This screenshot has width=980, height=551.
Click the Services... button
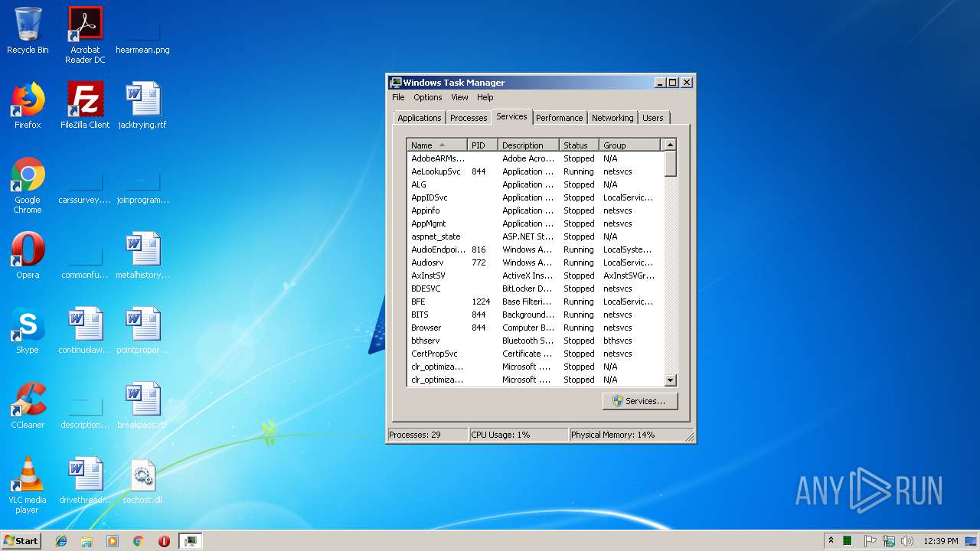(640, 401)
